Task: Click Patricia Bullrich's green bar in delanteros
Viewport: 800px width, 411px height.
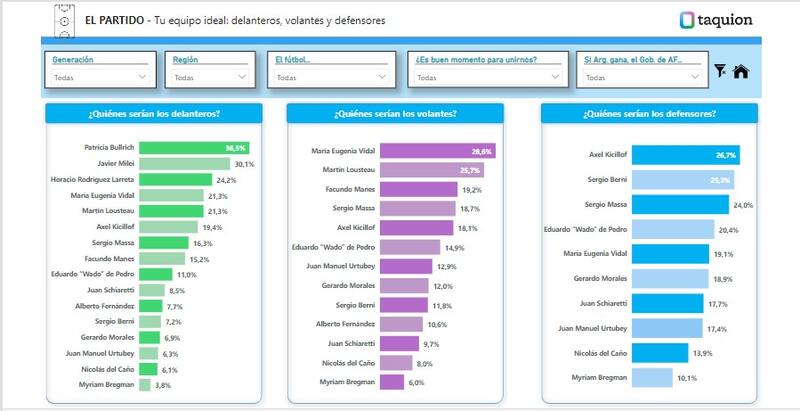Action: tap(193, 147)
